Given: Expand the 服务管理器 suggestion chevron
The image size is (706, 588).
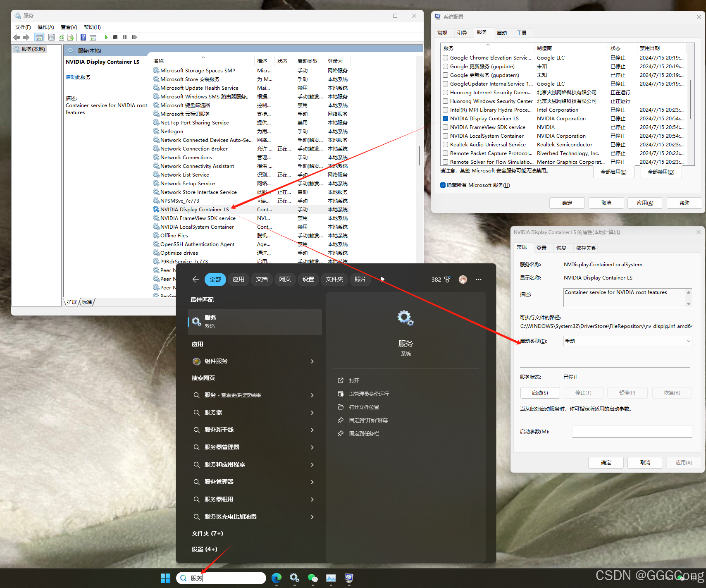Looking at the screenshot, I should coord(312,482).
